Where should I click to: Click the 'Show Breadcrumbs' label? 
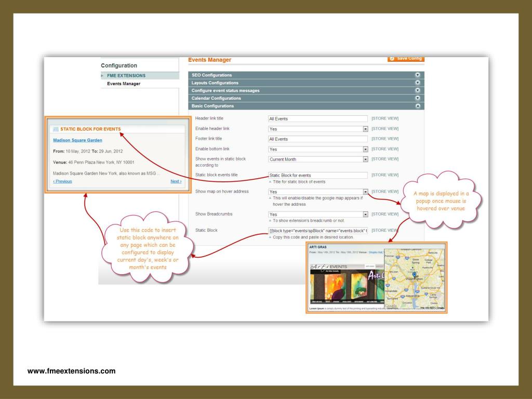(x=214, y=214)
